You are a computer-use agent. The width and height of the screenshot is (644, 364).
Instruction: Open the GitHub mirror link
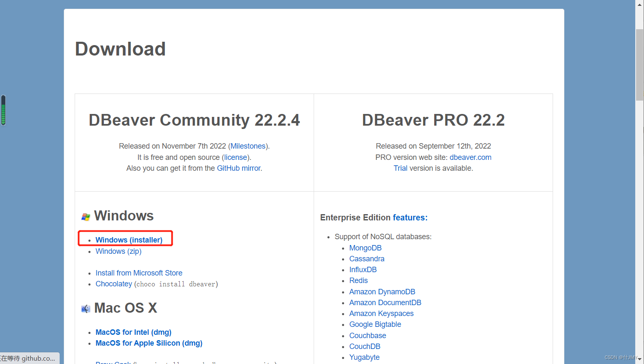pyautogui.click(x=239, y=168)
